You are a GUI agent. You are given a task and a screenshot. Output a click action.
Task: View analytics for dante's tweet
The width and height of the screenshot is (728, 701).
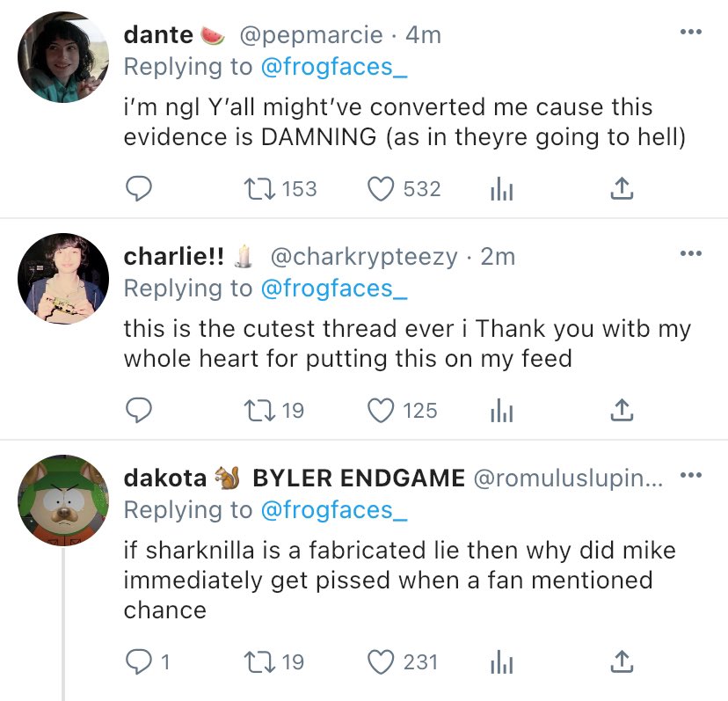coord(500,188)
